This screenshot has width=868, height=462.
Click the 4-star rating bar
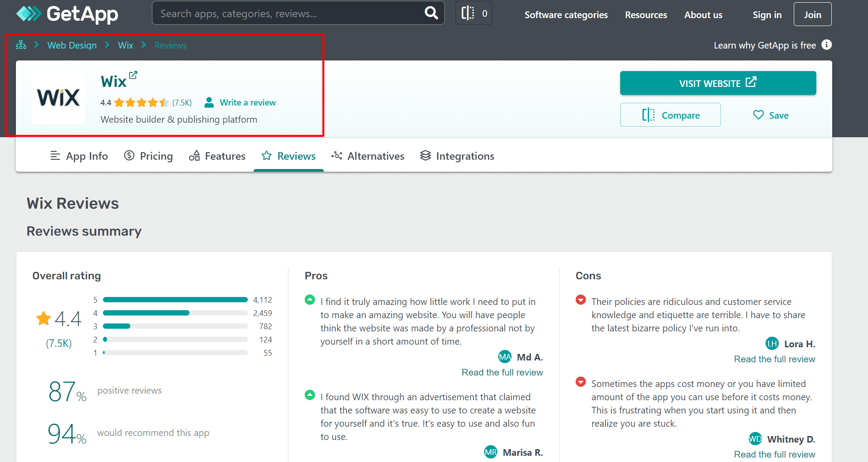(x=175, y=313)
